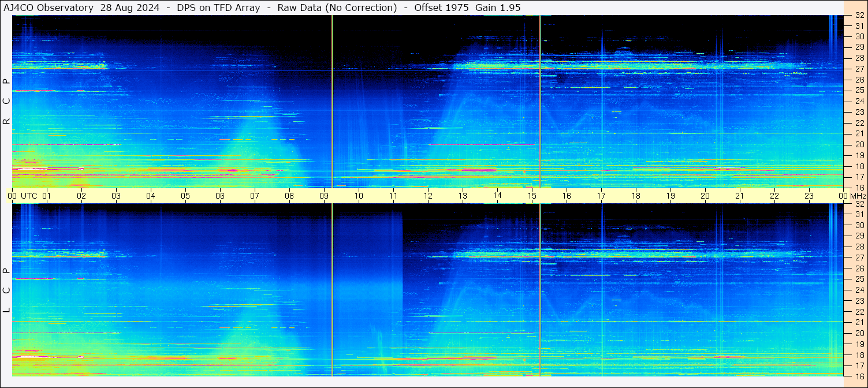Screen dimensions: 868x388
Task: Click frequency label "22" on LCP panel scale
Action: [x=859, y=312]
